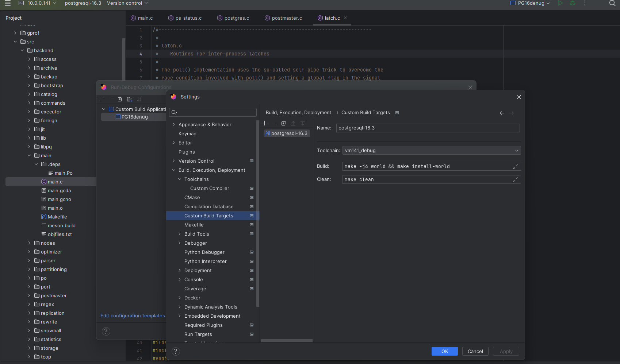Click Cancel in the Settings dialog
620x364 pixels.
[x=475, y=351]
